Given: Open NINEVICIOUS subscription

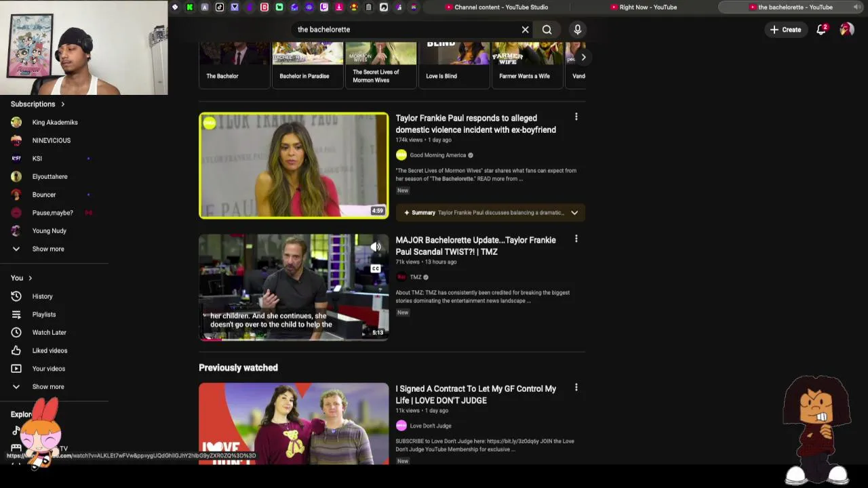Looking at the screenshot, I should (x=52, y=140).
